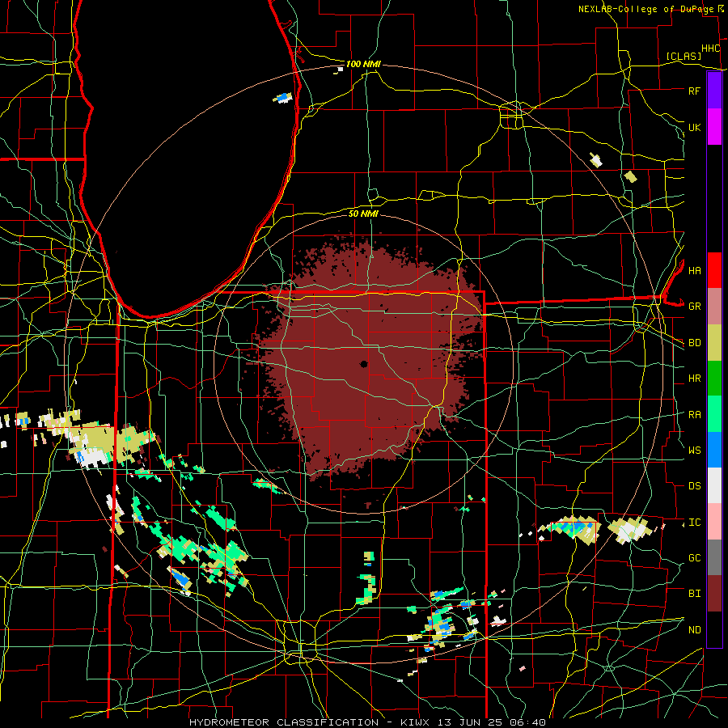Pick the mint green RA legend swatch
The image size is (728, 728).
[x=714, y=414]
